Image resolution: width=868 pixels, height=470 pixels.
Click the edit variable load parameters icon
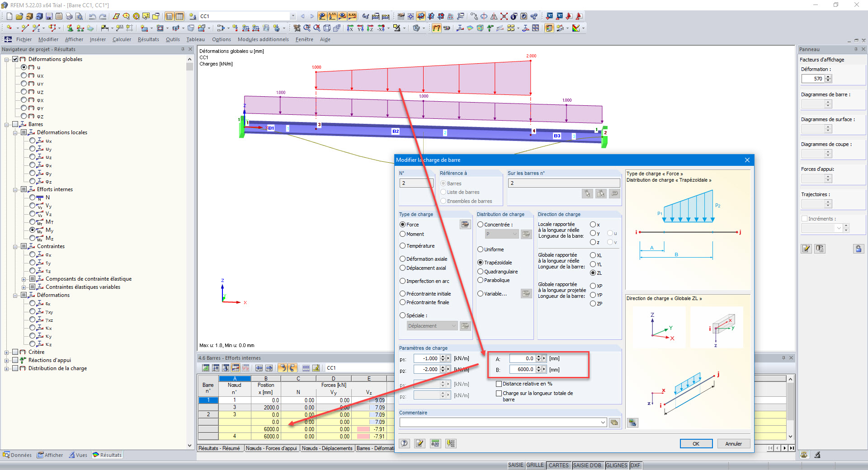pyautogui.click(x=526, y=294)
